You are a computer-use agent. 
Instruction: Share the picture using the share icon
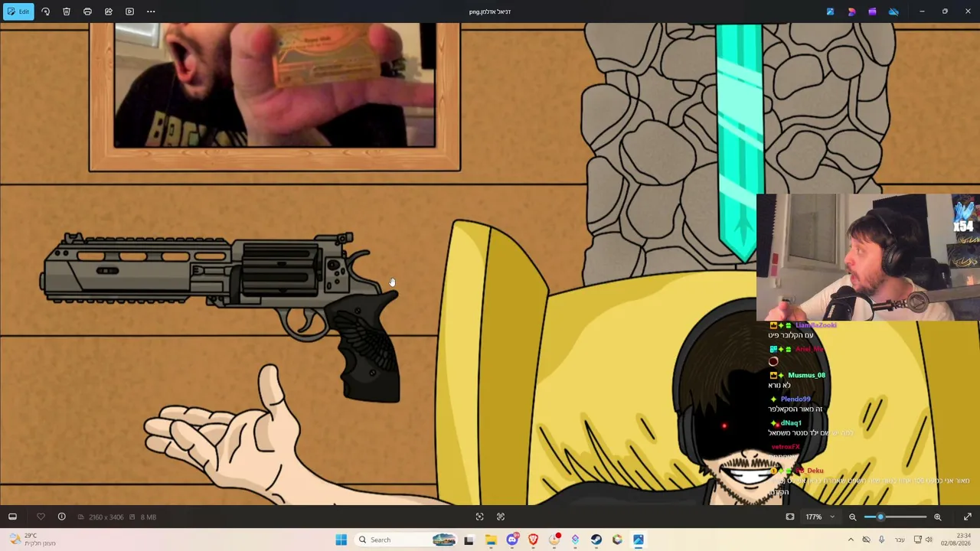pos(109,11)
